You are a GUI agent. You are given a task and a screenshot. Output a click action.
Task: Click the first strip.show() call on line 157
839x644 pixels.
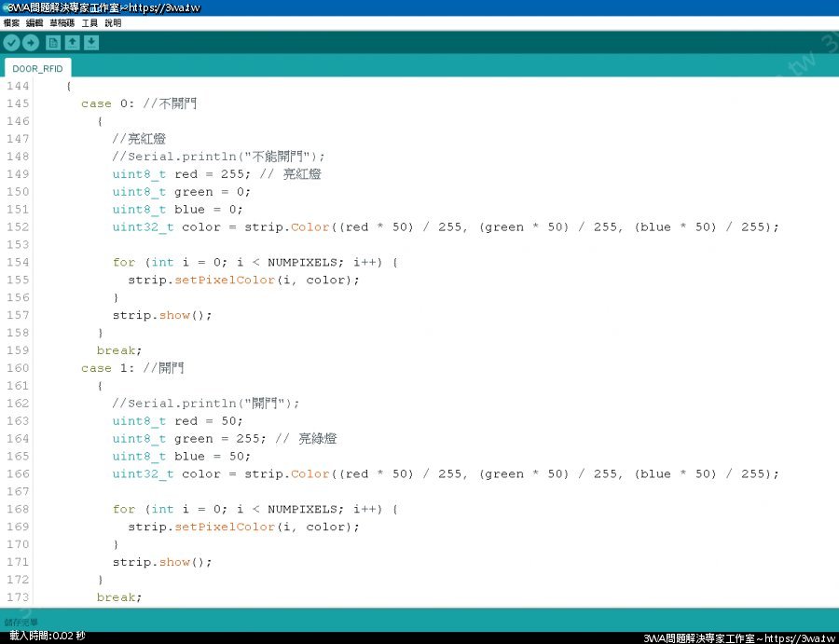pyautogui.click(x=162, y=315)
